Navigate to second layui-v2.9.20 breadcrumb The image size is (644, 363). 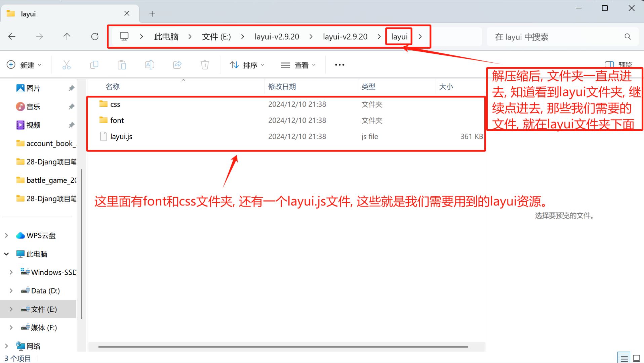(x=345, y=37)
